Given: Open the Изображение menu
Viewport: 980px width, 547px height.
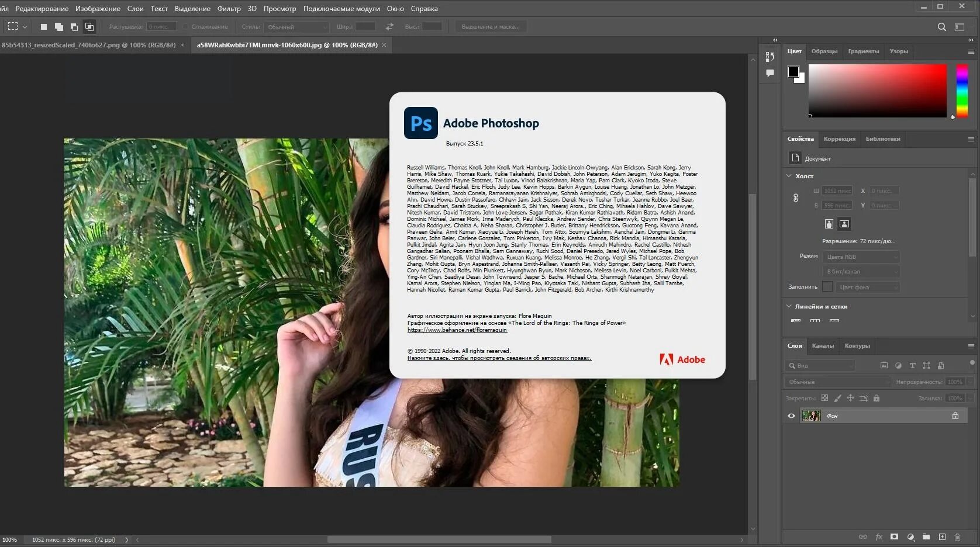Looking at the screenshot, I should (98, 9).
